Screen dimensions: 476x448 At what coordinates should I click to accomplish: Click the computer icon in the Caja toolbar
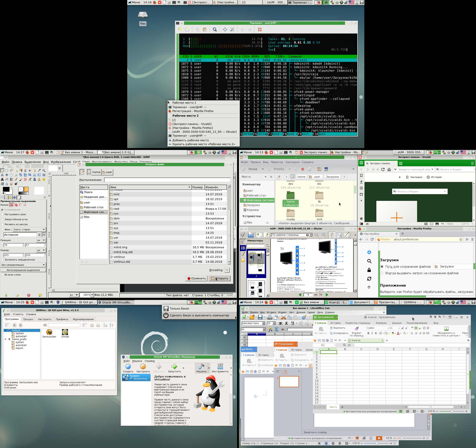click(x=326, y=169)
